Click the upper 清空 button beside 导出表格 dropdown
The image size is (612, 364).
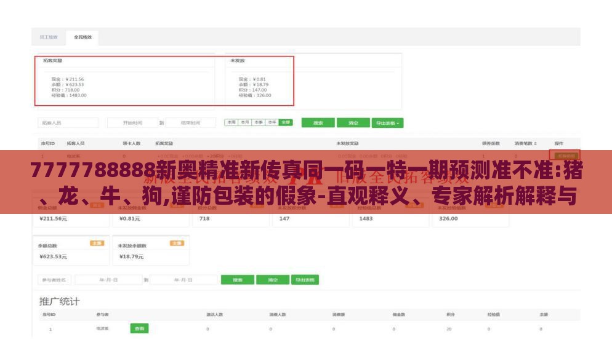coord(353,123)
